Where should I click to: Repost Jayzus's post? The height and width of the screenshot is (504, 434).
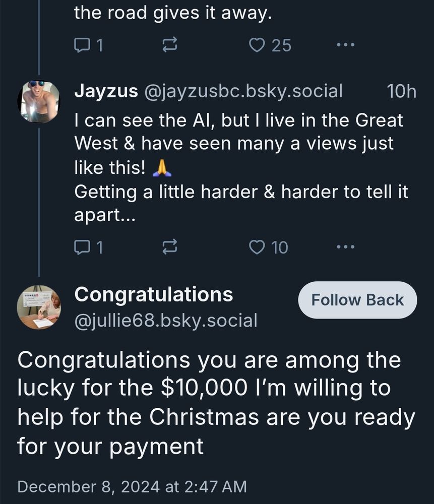[169, 247]
